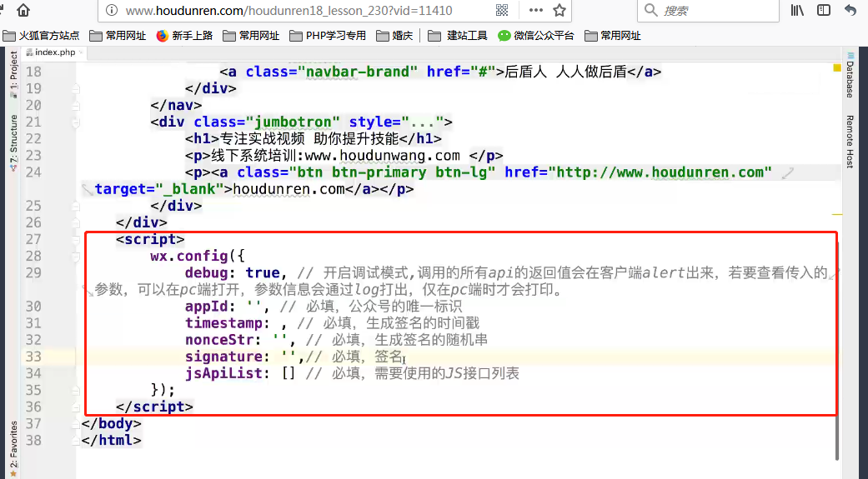868x479 pixels.
Task: Toggle fold marker at line 37 closing body
Action: point(76,424)
